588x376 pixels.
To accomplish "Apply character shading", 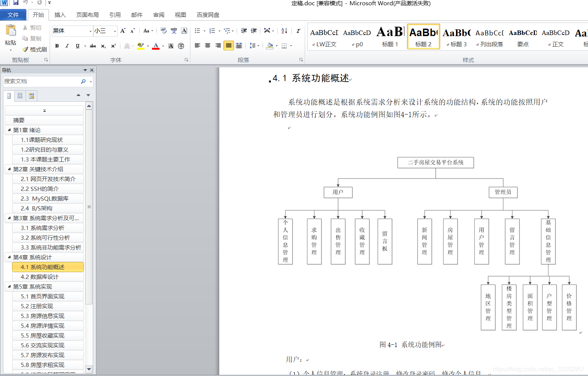I will coord(171,46).
